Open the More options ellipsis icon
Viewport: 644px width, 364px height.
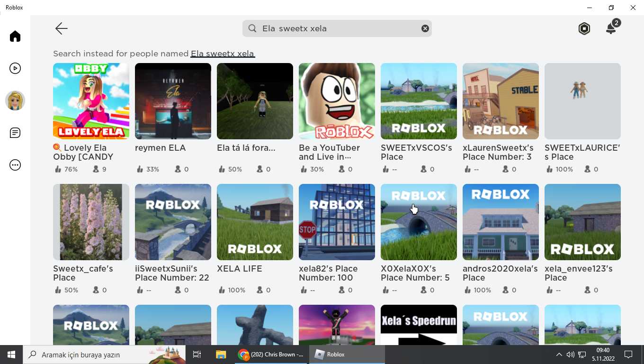point(15,165)
